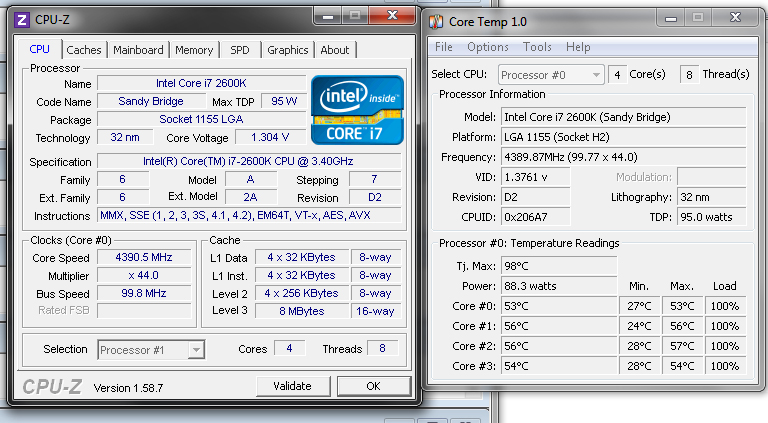Click the VID value 1.3761 v

pyautogui.click(x=535, y=177)
